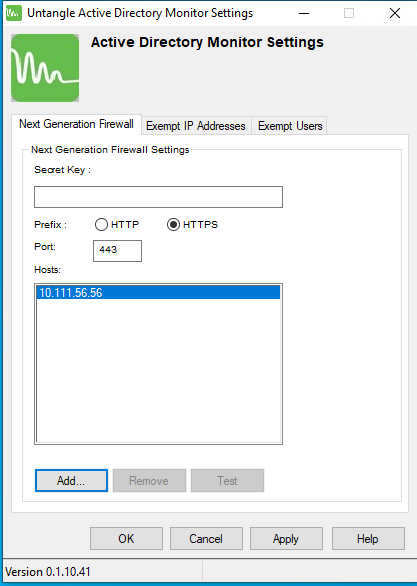417x586 pixels.
Task: Click the Add... button
Action: pyautogui.click(x=71, y=481)
